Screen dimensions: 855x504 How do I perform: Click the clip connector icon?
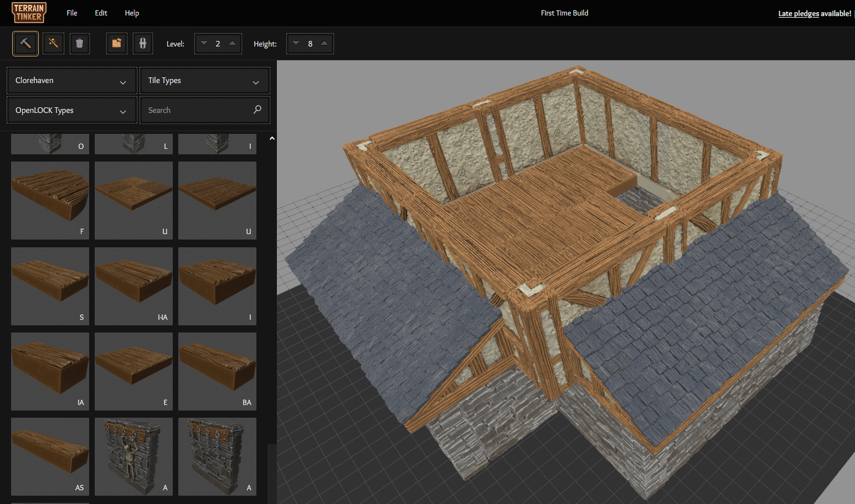click(x=143, y=44)
